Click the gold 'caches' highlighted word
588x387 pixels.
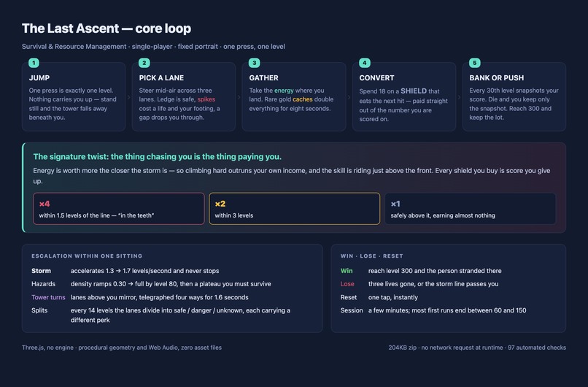(303, 99)
